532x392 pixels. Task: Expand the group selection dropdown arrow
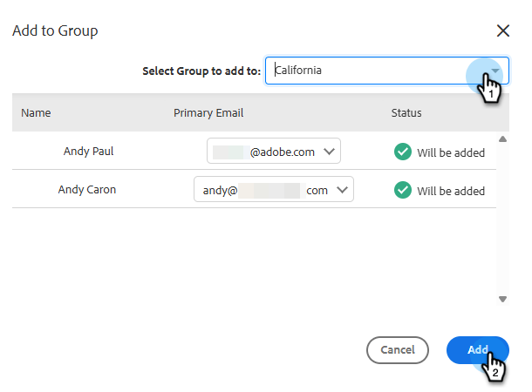495,71
